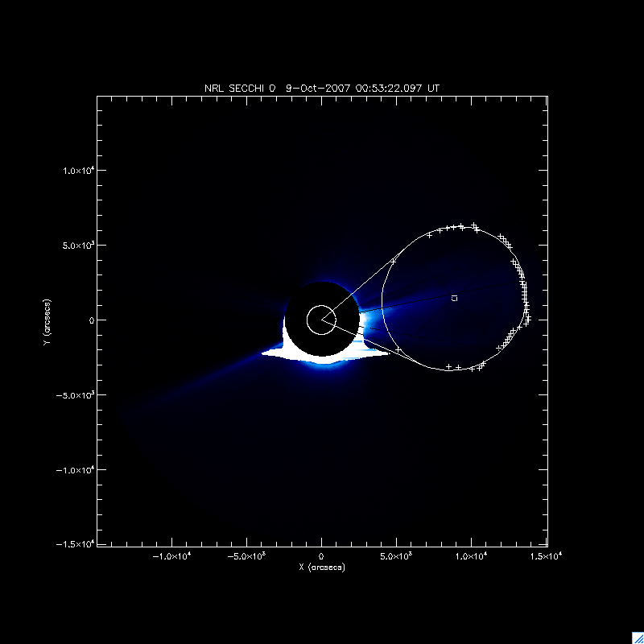Click the '-1.0×10⁴' y-axis tick label

(x=75, y=469)
